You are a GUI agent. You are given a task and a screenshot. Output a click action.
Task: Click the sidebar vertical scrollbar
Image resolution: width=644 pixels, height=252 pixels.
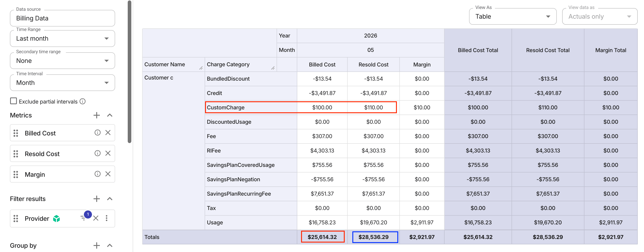[x=130, y=72]
